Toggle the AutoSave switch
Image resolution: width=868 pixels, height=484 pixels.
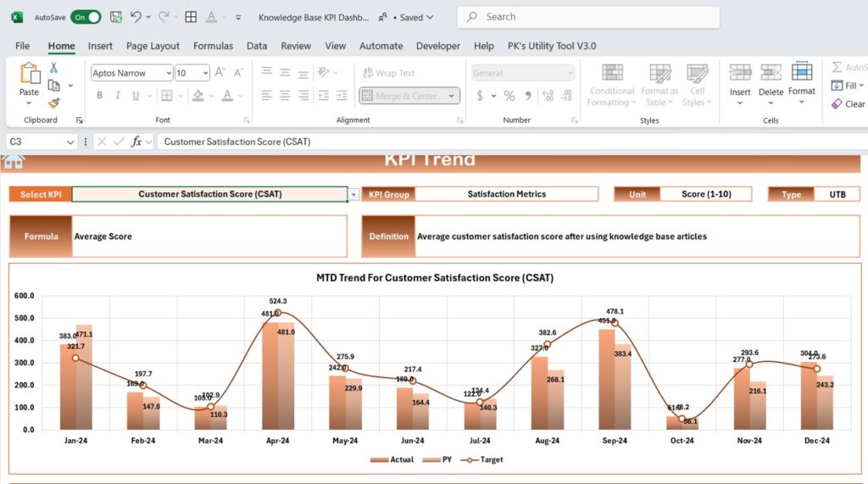click(x=86, y=17)
